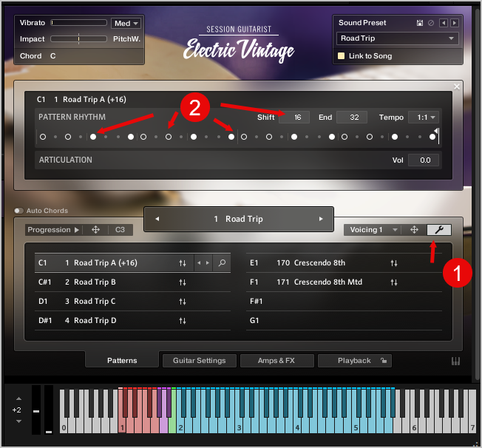Go to next sound preset

click(455, 23)
